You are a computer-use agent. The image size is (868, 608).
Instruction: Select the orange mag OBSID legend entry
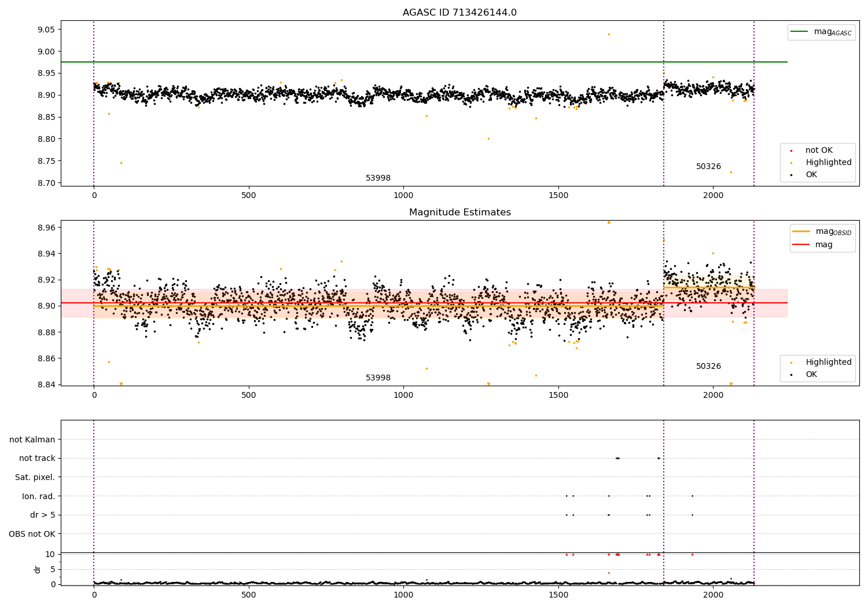click(822, 232)
